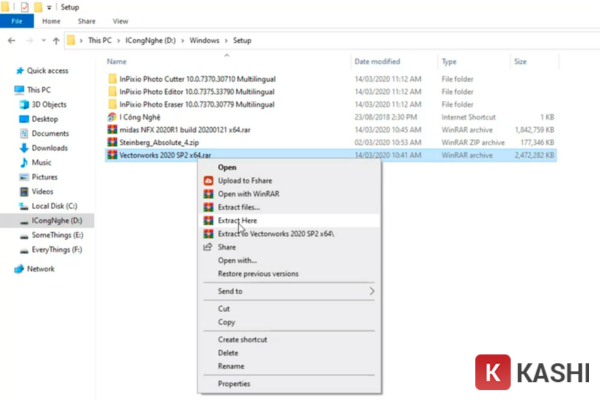Sort by the Size column header

coord(520,61)
